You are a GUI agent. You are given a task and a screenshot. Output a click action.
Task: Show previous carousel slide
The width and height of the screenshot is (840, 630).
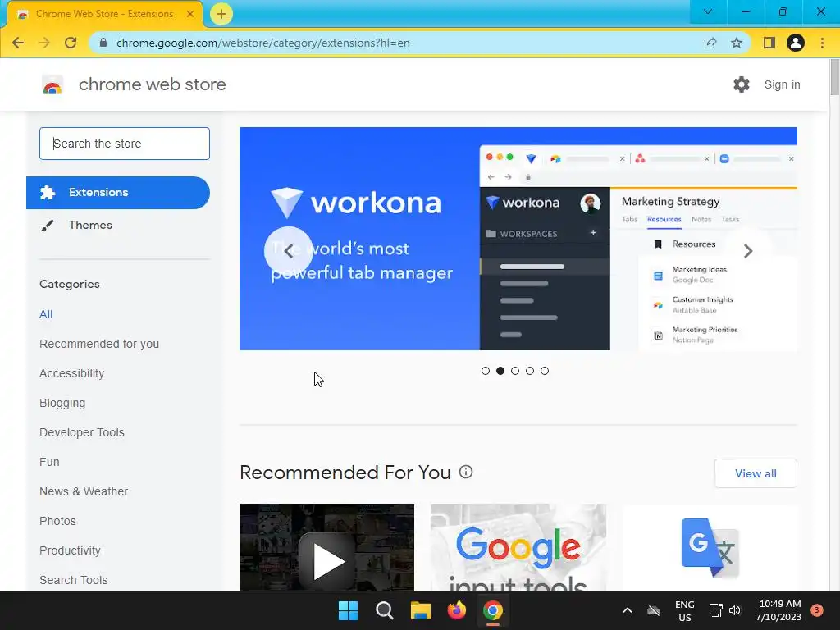(288, 251)
